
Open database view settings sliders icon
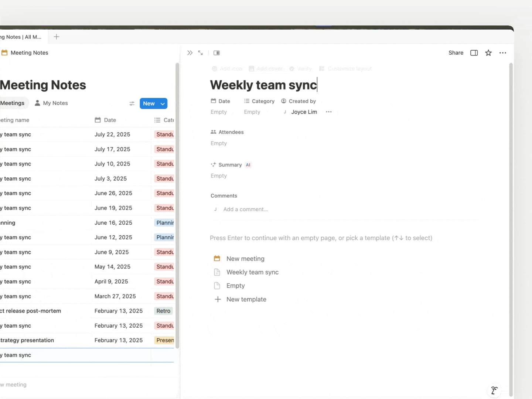132,103
